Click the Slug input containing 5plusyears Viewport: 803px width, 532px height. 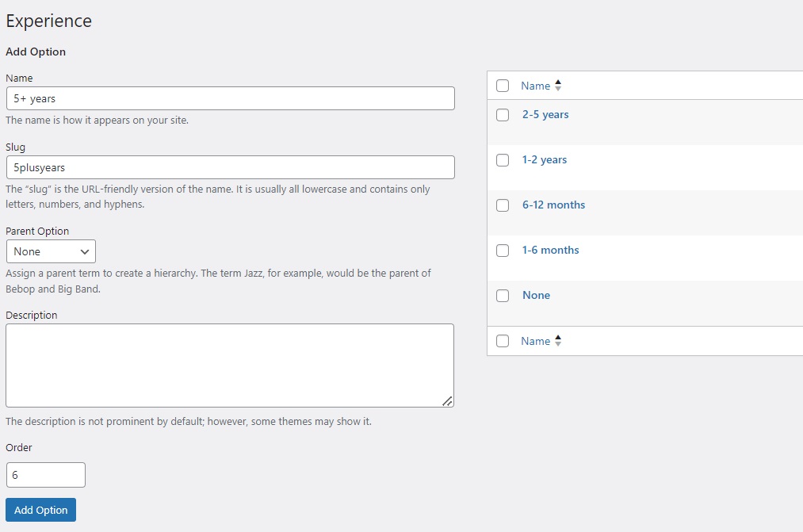[x=230, y=166]
